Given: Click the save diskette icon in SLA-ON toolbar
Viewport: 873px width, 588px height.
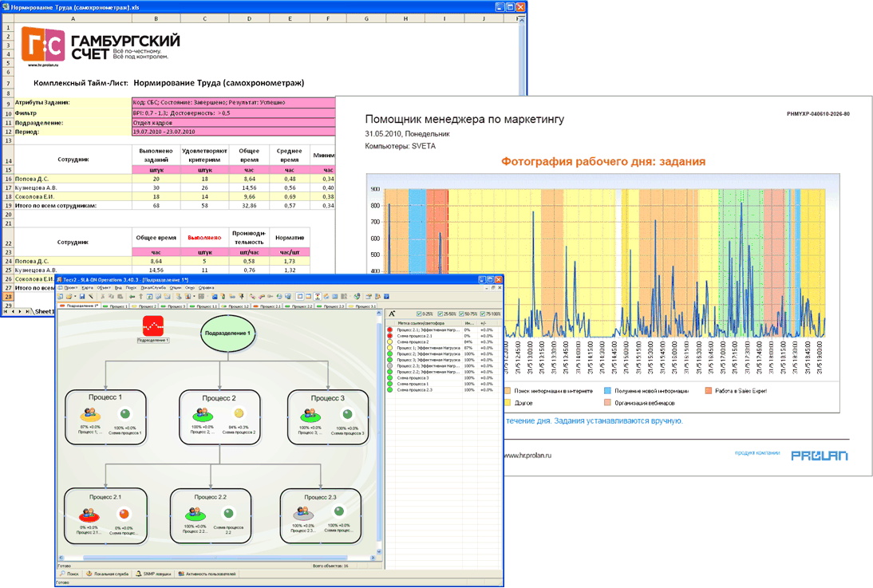Looking at the screenshot, I should (82, 297).
